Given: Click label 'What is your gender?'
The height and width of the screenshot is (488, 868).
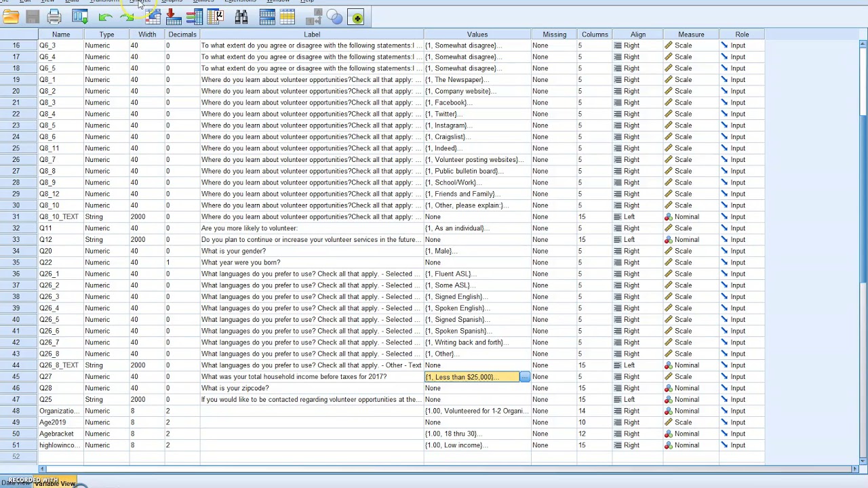Looking at the screenshot, I should click(x=233, y=251).
